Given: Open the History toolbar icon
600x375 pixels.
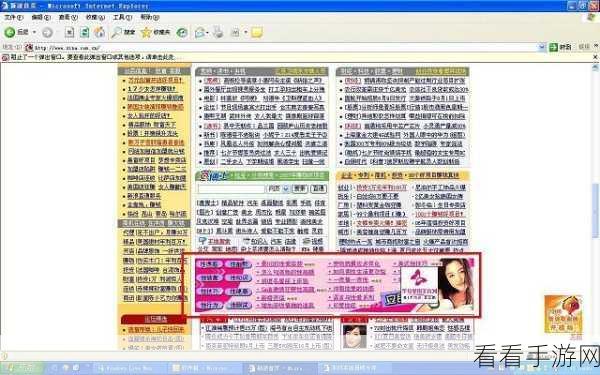Looking at the screenshot, I should (x=182, y=33).
